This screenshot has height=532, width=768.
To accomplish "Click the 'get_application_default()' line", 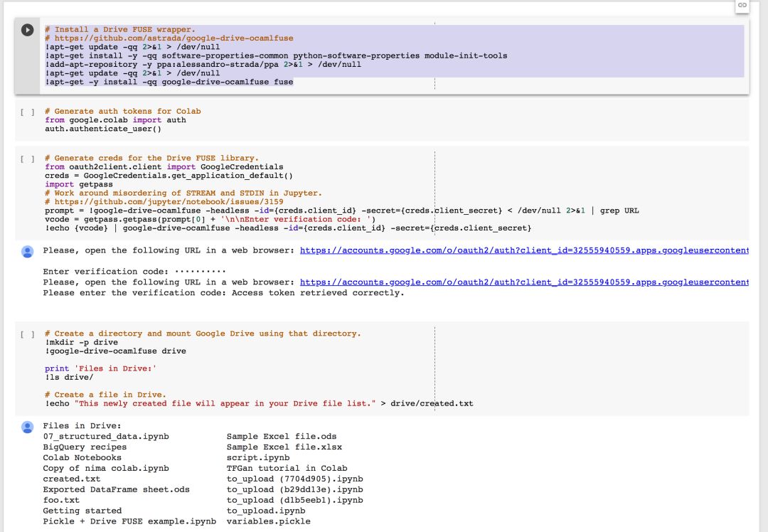I will click(169, 176).
